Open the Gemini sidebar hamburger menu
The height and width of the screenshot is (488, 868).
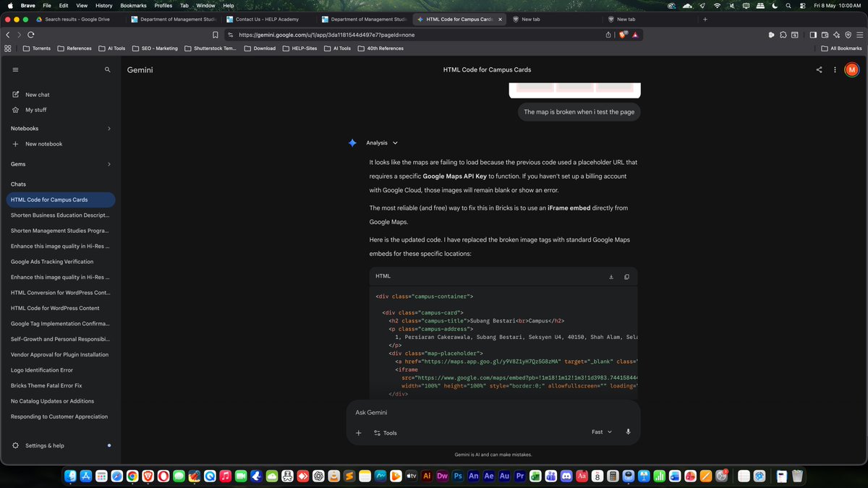click(x=15, y=70)
